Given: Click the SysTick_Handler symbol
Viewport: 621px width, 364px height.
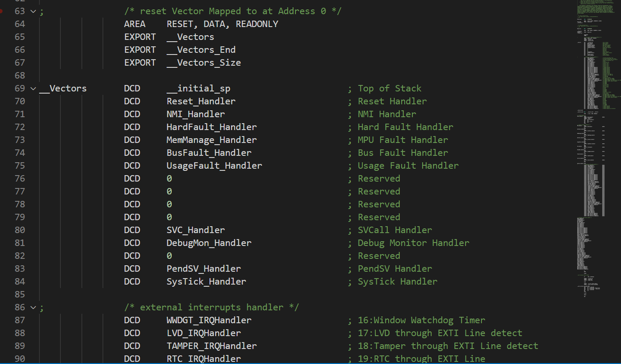Looking at the screenshot, I should pos(206,282).
